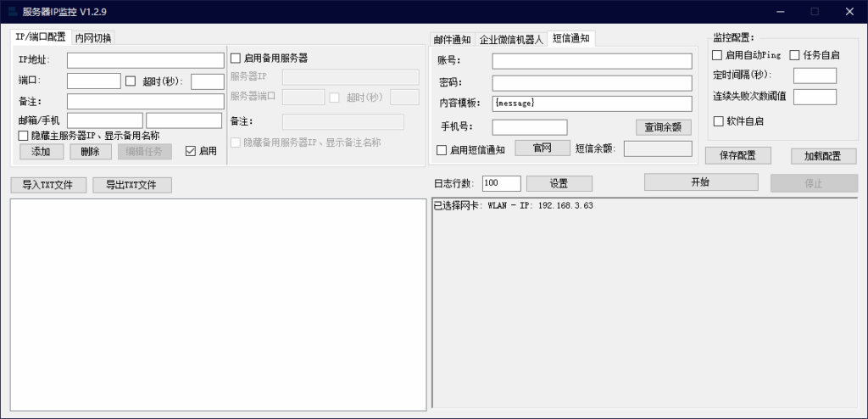Click the 手机号 input field
This screenshot has height=419, width=868.
click(x=530, y=127)
